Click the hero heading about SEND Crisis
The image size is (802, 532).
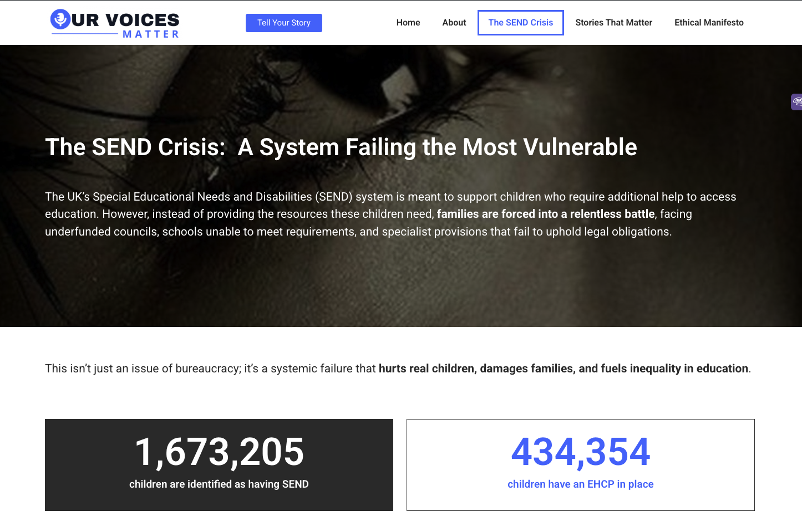(341, 147)
